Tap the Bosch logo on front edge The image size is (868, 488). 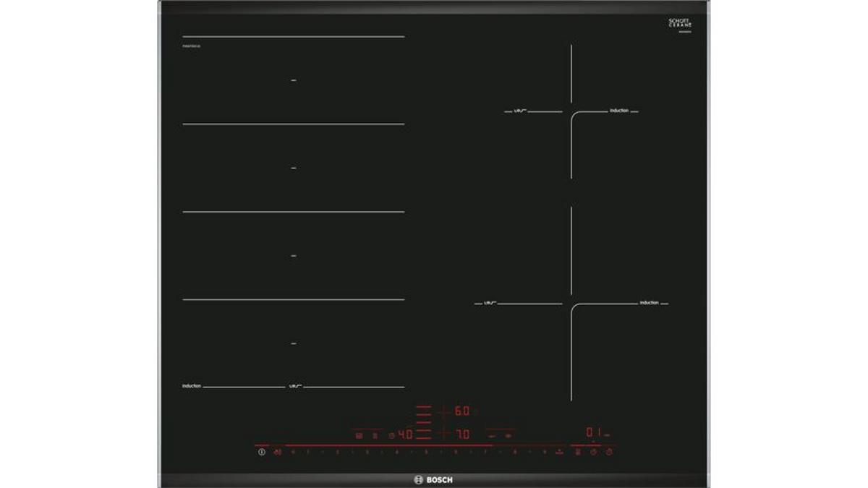tap(433, 480)
